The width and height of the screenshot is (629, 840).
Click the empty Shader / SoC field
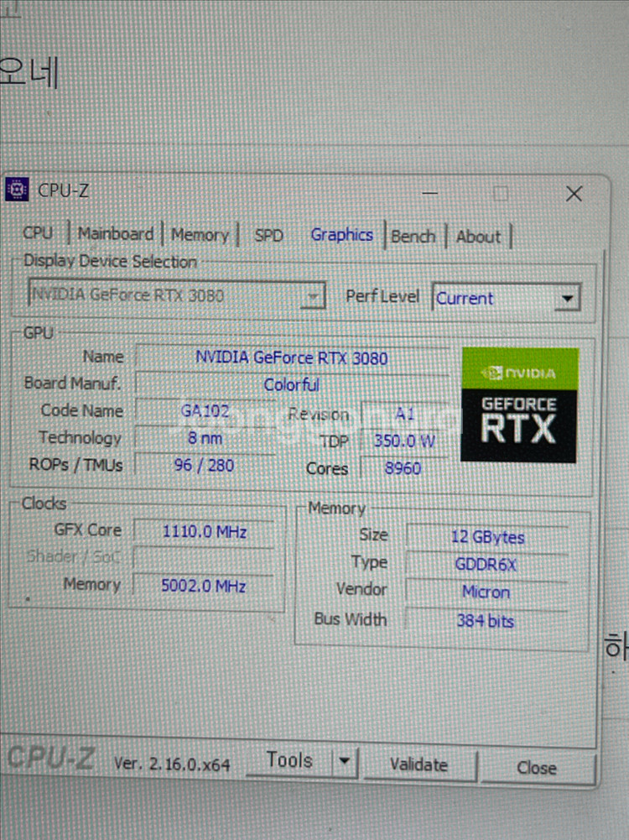tap(204, 558)
